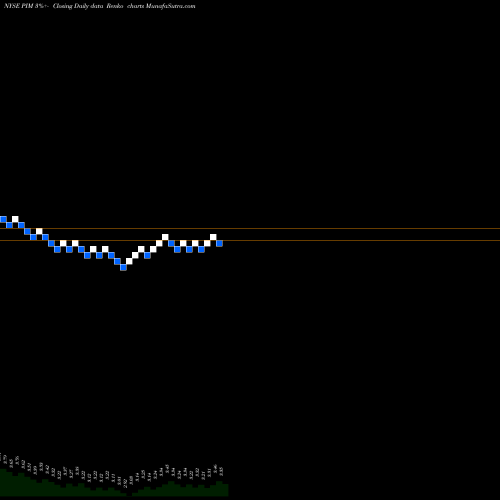Click the last green volume bar at the bottom
The height and width of the screenshot is (500, 500).
[x=225, y=490]
